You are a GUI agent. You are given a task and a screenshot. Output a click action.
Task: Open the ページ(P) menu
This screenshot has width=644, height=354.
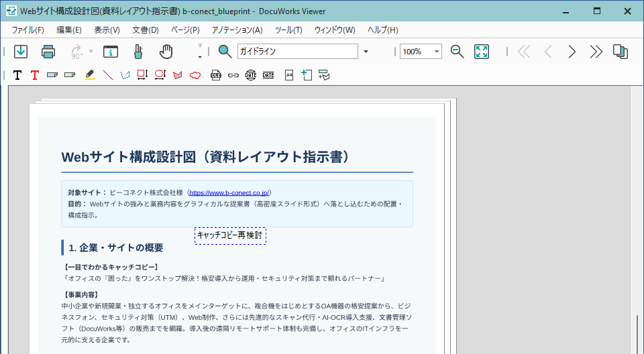pos(185,30)
